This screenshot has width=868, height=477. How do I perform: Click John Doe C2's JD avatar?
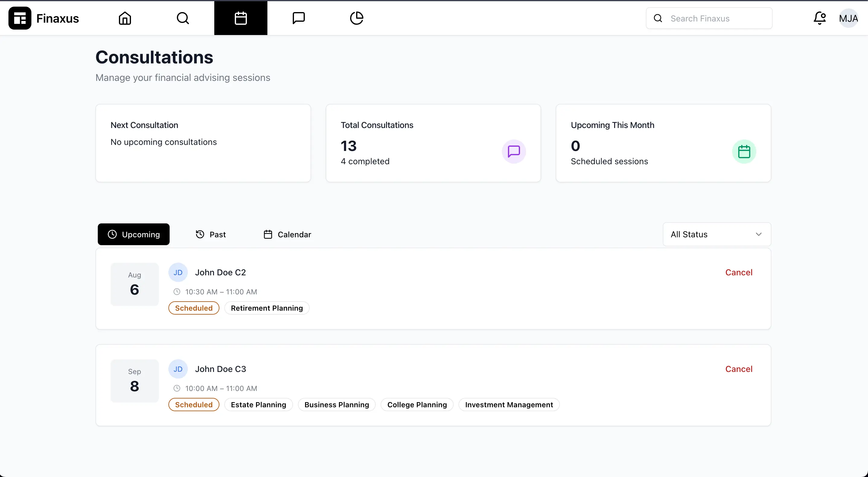point(178,272)
